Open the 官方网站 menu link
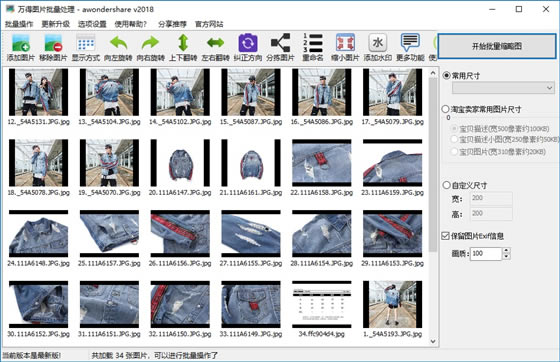This screenshot has width=560, height=362. pos(209,24)
